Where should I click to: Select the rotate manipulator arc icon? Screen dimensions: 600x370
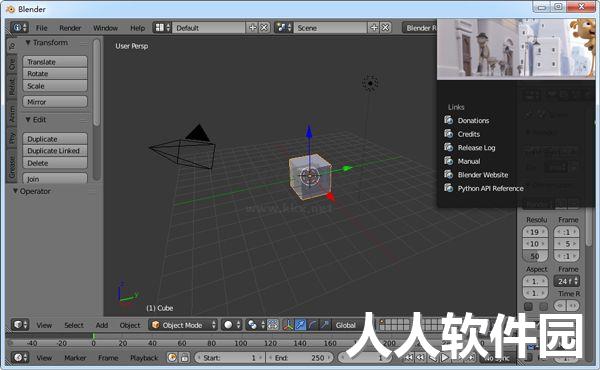coord(313,325)
